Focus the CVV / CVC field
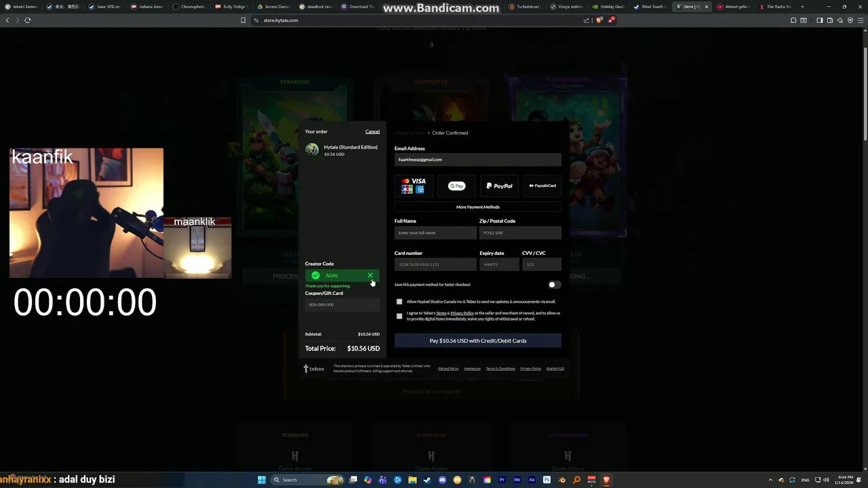The image size is (868, 488). 542,264
